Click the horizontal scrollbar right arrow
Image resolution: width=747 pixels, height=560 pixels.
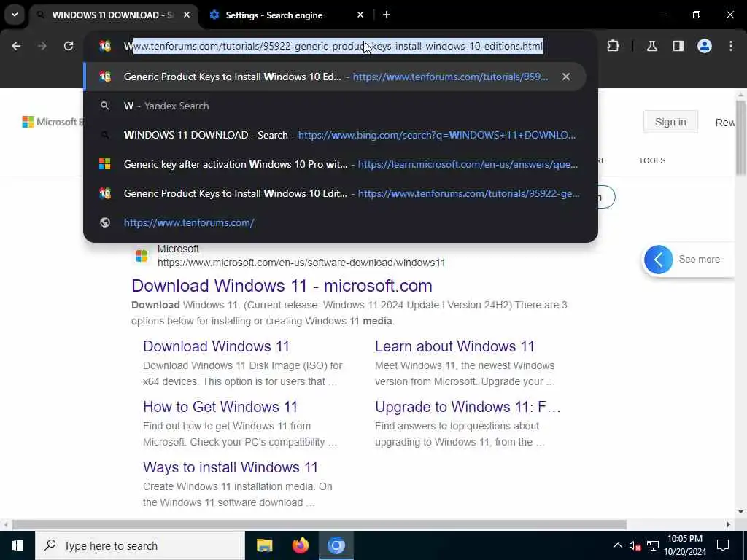pos(729,524)
